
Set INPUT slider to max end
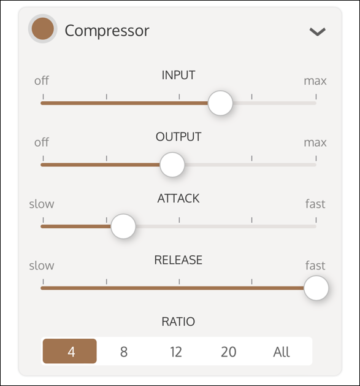click(x=316, y=103)
